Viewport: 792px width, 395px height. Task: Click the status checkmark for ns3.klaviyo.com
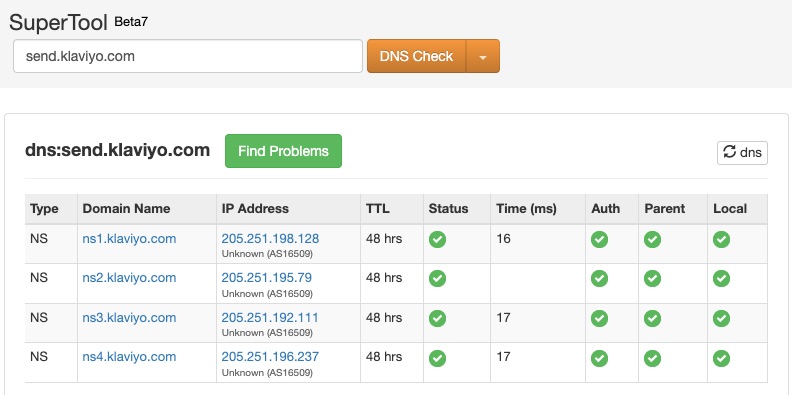point(437,318)
